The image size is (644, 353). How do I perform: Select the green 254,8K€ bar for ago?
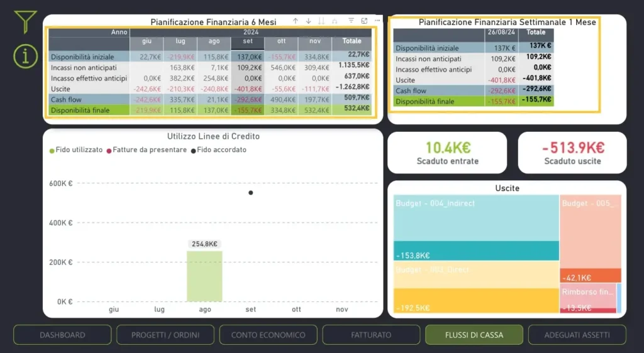pyautogui.click(x=204, y=276)
